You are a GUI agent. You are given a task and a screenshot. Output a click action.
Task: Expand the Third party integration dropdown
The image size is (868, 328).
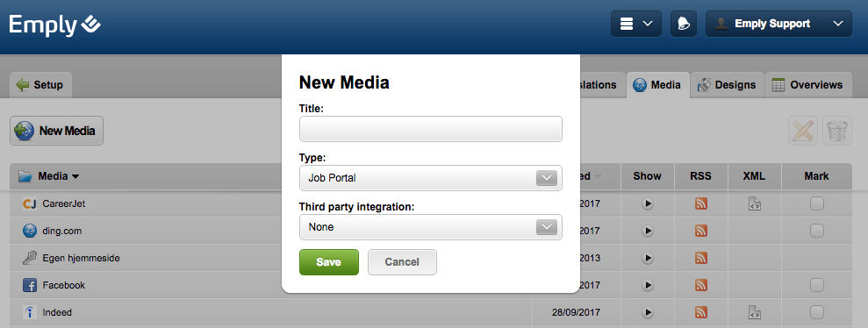coord(431,227)
